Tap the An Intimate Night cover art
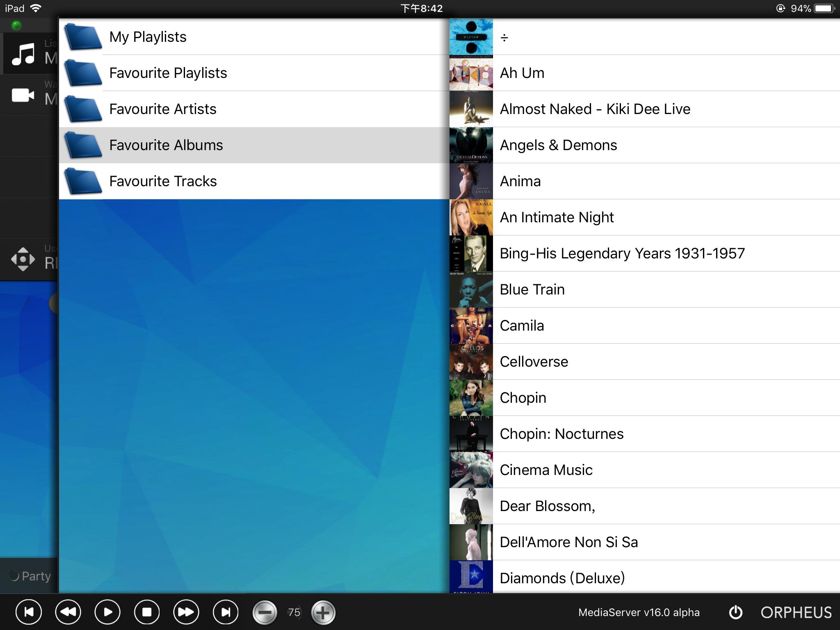This screenshot has width=840, height=630. pos(471,217)
